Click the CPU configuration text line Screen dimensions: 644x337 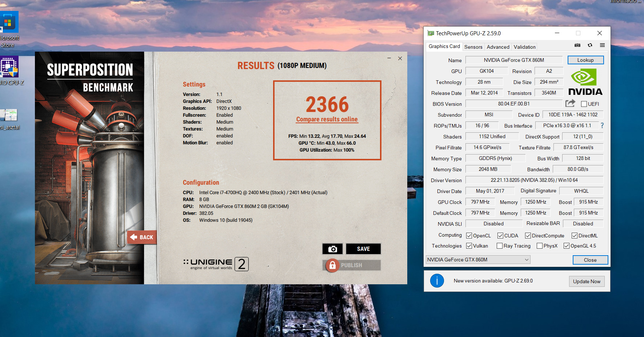pos(255,193)
